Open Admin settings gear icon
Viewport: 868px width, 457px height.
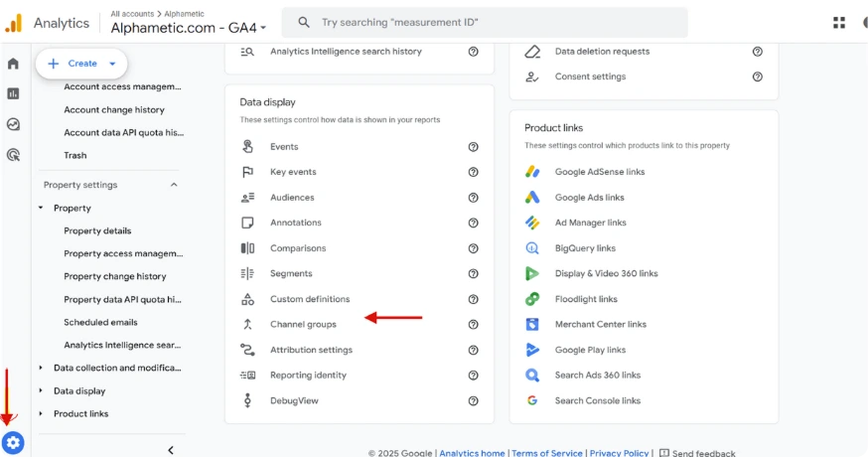tap(13, 442)
